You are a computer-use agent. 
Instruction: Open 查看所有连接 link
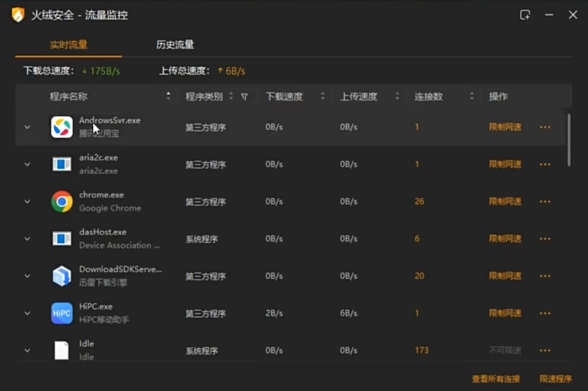(496, 379)
